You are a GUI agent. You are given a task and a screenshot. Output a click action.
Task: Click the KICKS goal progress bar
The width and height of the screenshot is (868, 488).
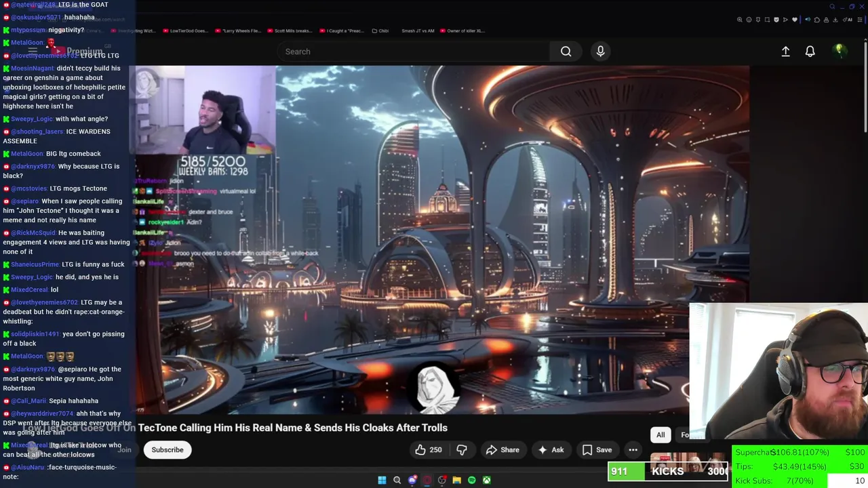pyautogui.click(x=668, y=471)
